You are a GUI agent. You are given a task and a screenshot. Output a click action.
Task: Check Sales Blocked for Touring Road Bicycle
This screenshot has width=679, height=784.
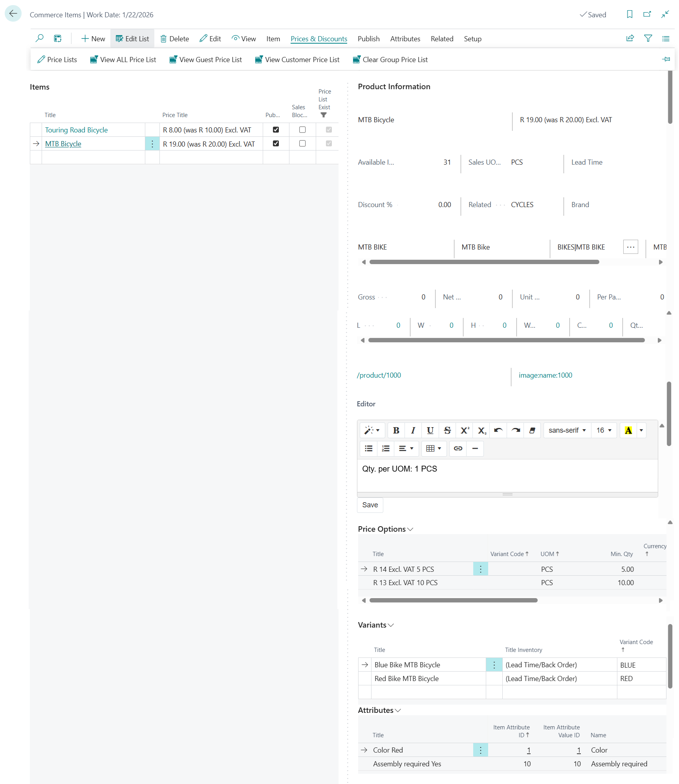302,129
